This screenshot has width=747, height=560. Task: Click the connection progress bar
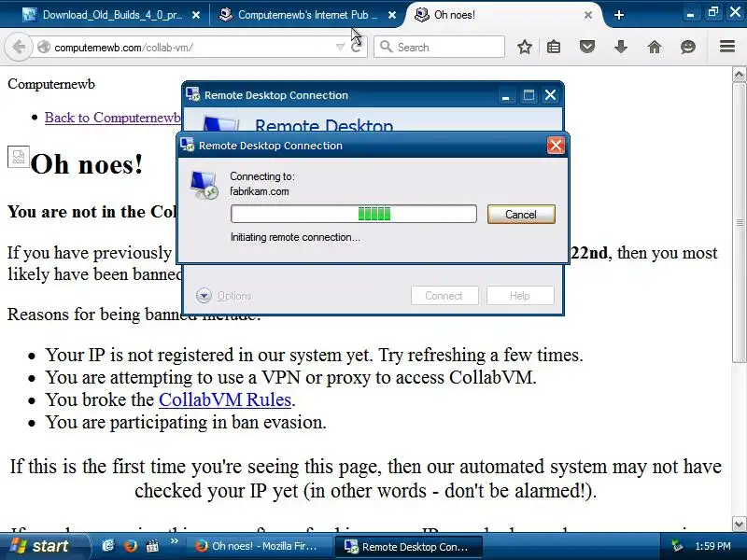354,214
